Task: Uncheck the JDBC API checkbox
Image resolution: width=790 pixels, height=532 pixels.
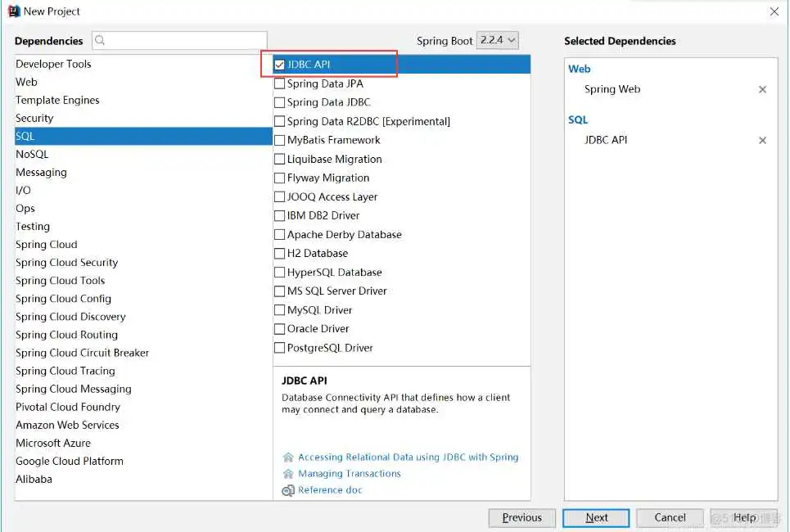Action: [280, 65]
